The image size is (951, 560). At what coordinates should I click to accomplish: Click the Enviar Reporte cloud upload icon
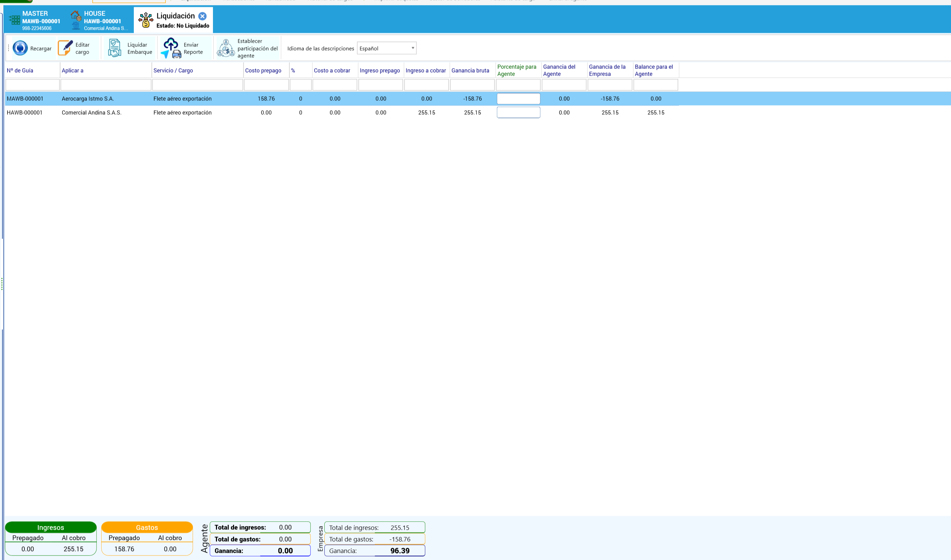(171, 48)
